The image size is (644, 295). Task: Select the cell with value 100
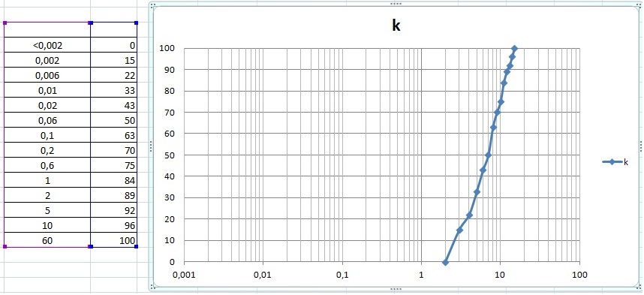coord(113,240)
